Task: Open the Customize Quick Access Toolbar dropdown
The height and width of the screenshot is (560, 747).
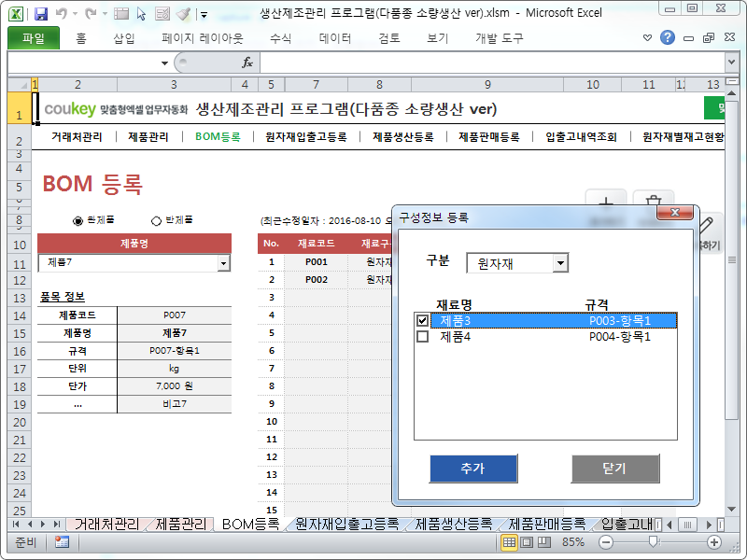Action: tap(204, 15)
